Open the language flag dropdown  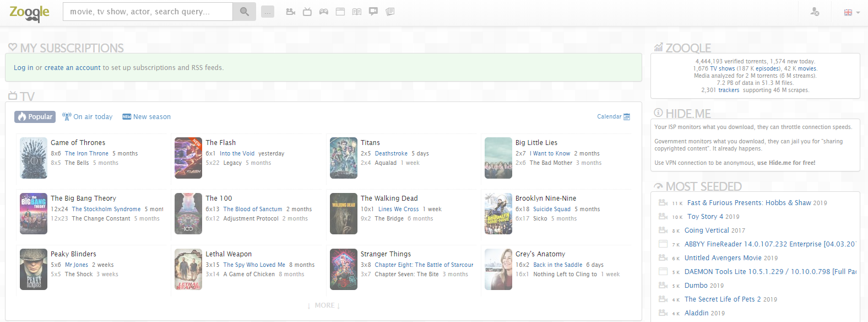coord(851,12)
